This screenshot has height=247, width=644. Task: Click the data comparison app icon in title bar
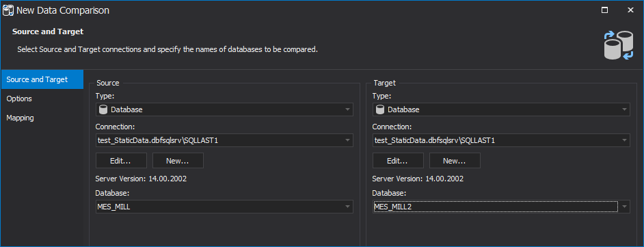click(8, 10)
